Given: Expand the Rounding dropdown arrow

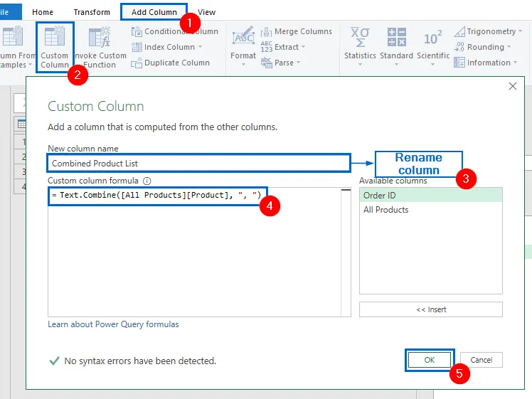Looking at the screenshot, I should tap(509, 47).
